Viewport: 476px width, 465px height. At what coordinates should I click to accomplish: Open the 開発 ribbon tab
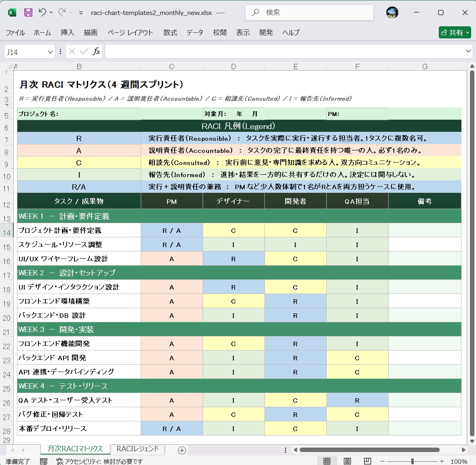[266, 32]
